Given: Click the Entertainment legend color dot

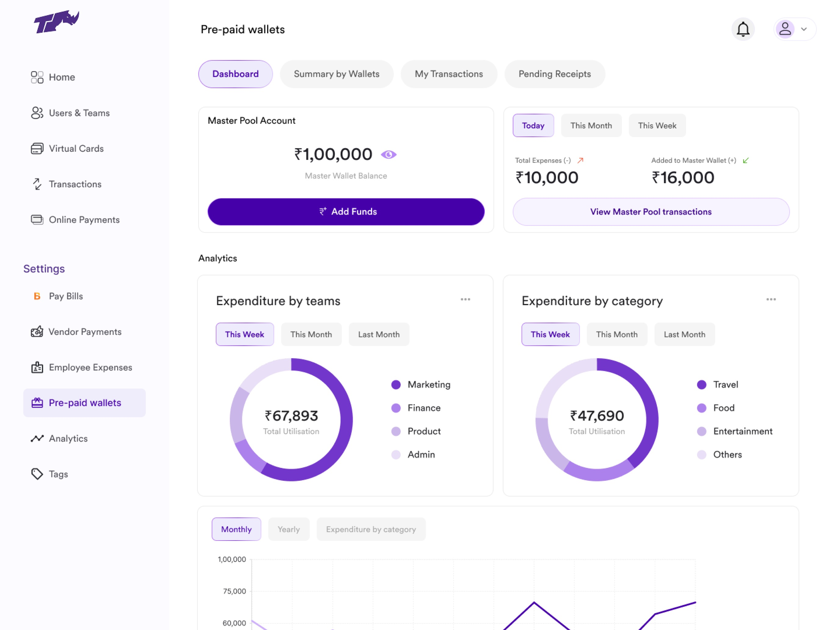Looking at the screenshot, I should (x=701, y=431).
